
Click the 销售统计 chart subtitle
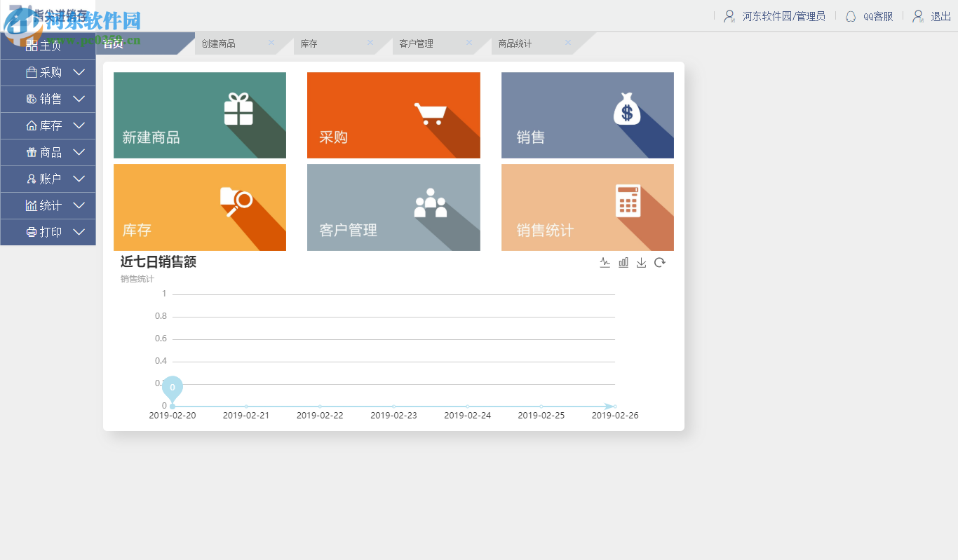(x=137, y=279)
